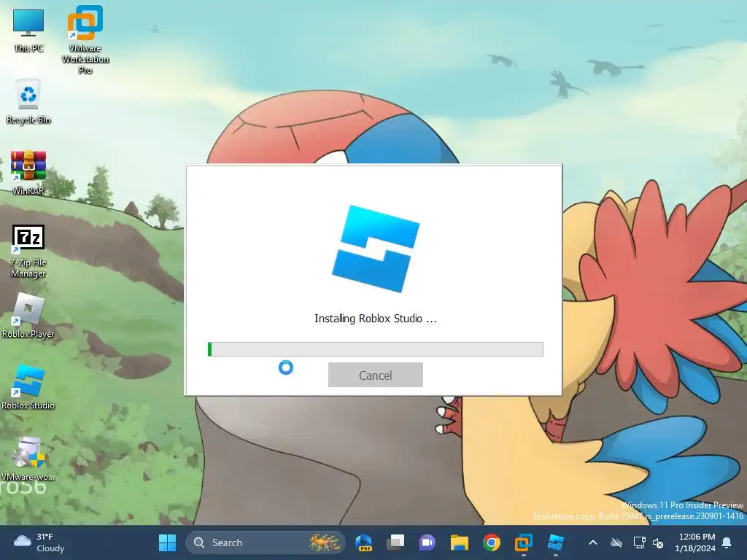
Task: Open network status tray icon
Action: coord(639,542)
